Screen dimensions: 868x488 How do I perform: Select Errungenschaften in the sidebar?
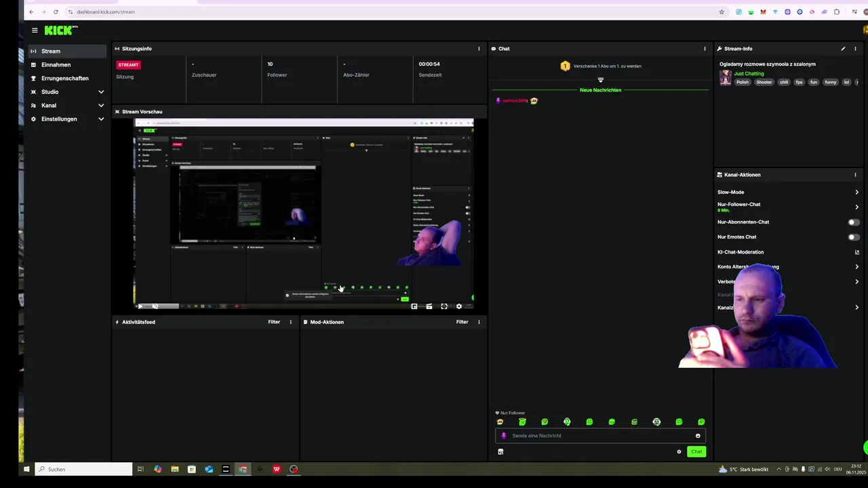(66, 78)
